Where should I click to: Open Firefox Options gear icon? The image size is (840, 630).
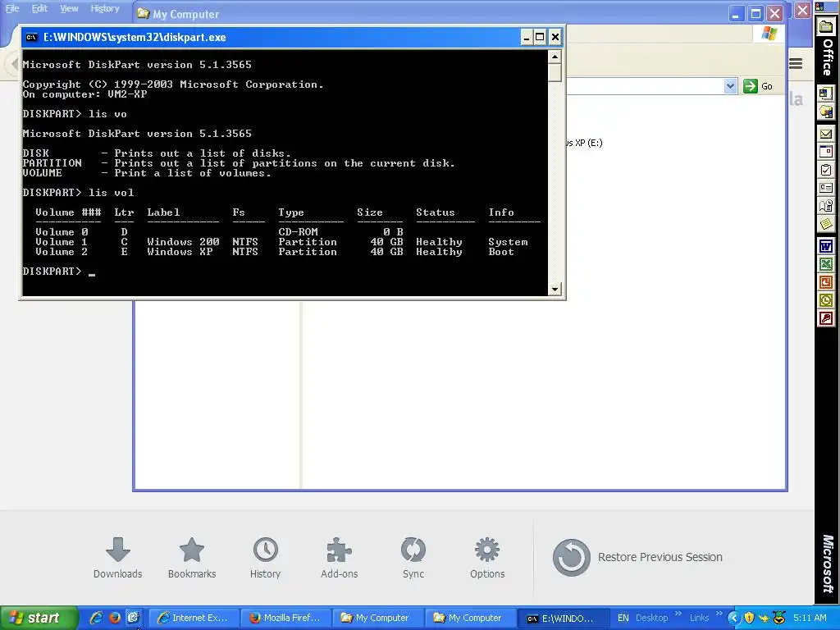[x=487, y=550]
